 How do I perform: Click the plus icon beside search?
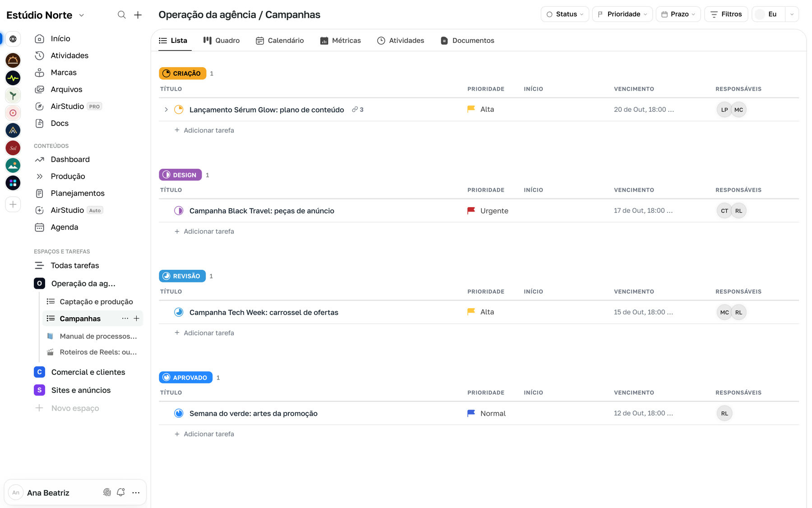coord(138,15)
